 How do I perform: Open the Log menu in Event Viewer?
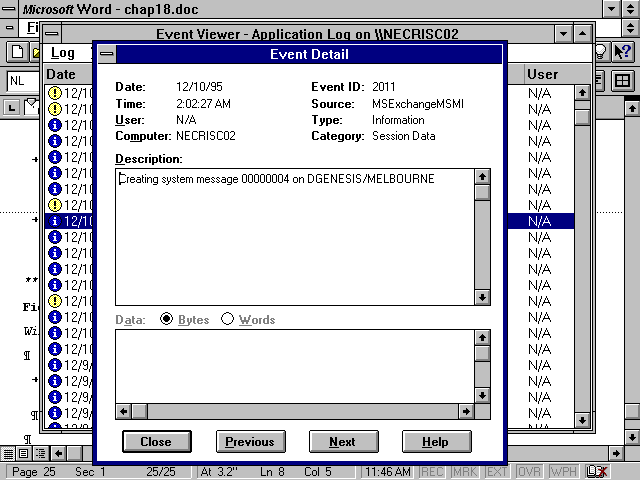tap(63, 53)
